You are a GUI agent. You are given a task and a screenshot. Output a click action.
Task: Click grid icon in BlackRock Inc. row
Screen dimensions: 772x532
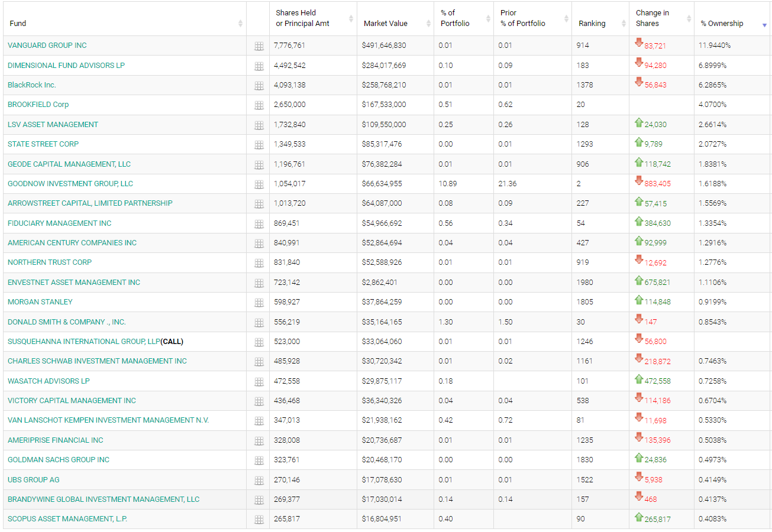coord(259,86)
